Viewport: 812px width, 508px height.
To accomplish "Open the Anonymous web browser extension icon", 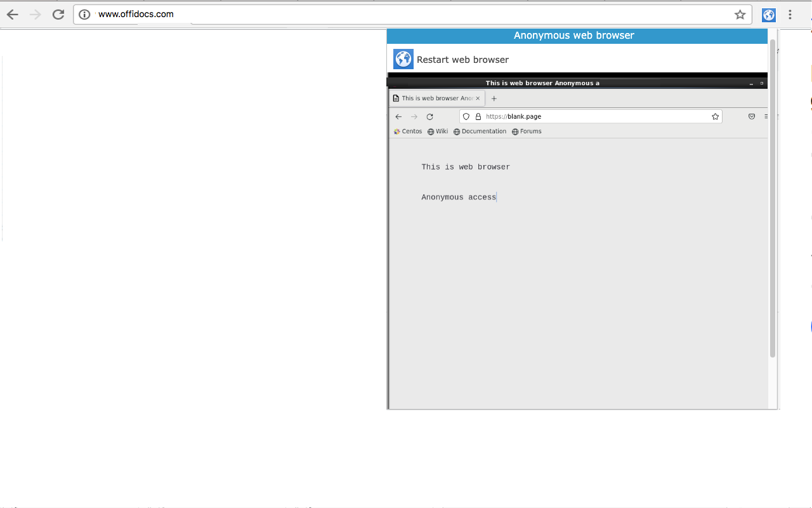I will [769, 15].
